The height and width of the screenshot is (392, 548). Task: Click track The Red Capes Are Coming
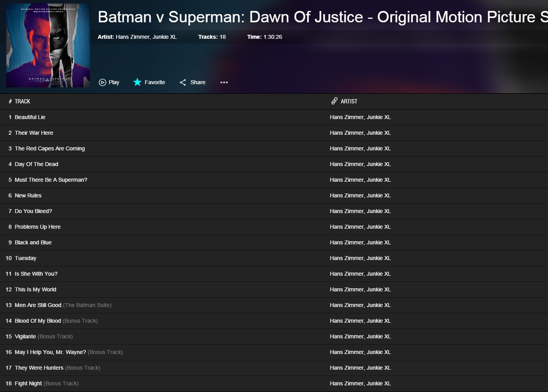point(50,148)
